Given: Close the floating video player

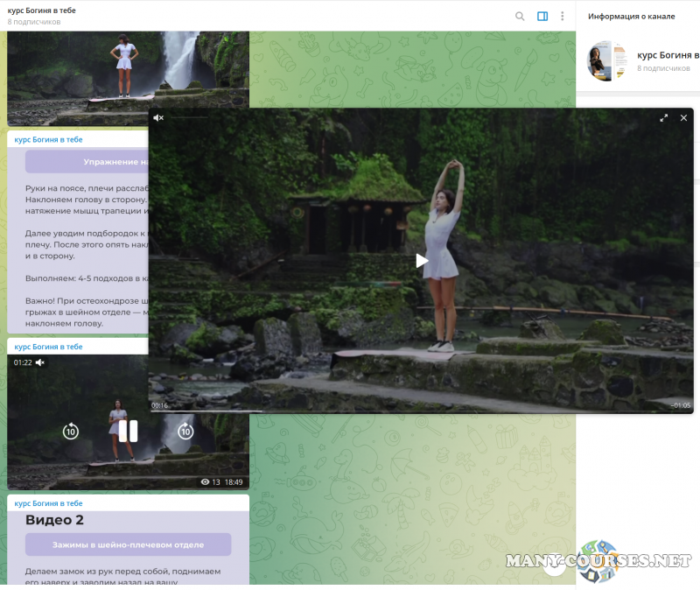Looking at the screenshot, I should coord(682,117).
